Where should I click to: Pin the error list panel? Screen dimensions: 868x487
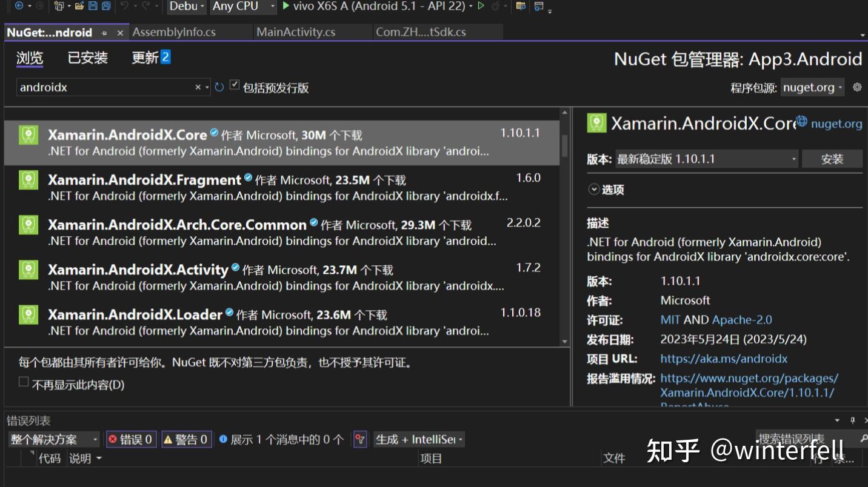pyautogui.click(x=852, y=420)
